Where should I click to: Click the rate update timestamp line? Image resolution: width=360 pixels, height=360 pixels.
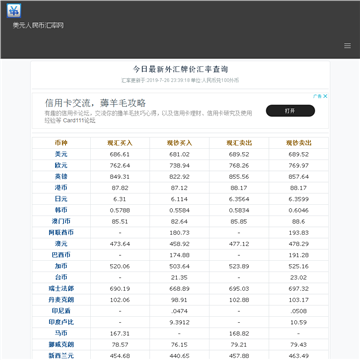tap(180, 80)
